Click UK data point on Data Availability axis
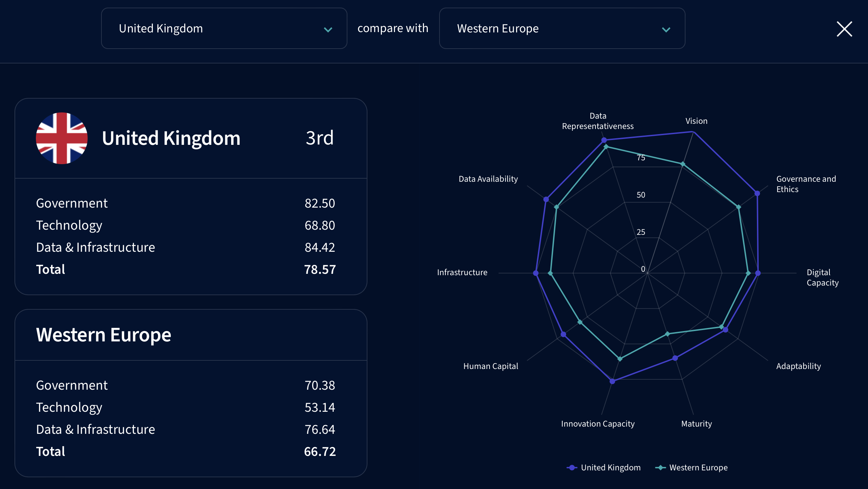 coord(546,199)
